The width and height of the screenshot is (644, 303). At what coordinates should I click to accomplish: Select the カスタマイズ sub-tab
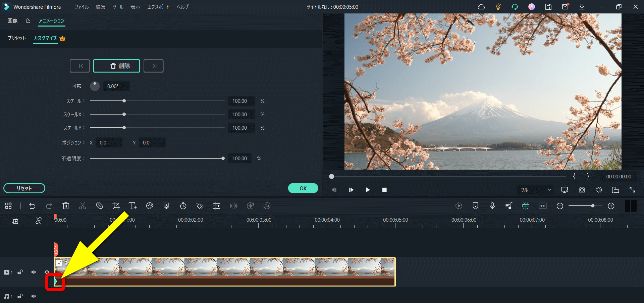(x=45, y=38)
